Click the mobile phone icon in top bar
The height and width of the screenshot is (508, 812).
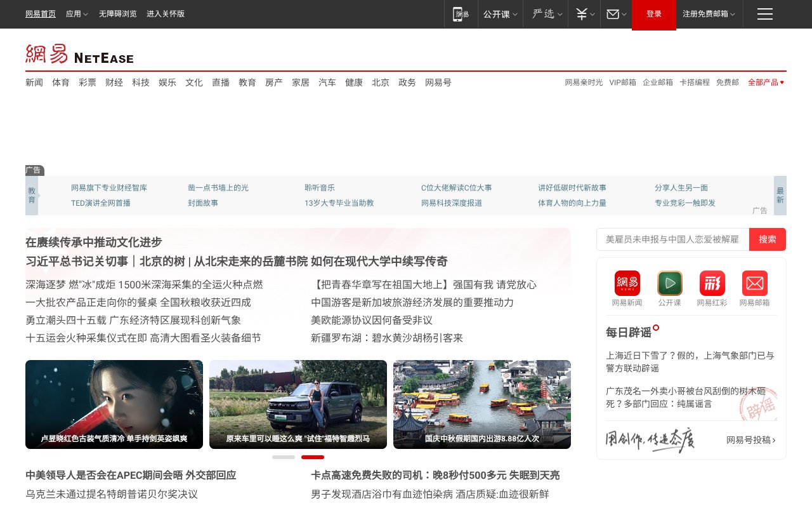(x=461, y=14)
